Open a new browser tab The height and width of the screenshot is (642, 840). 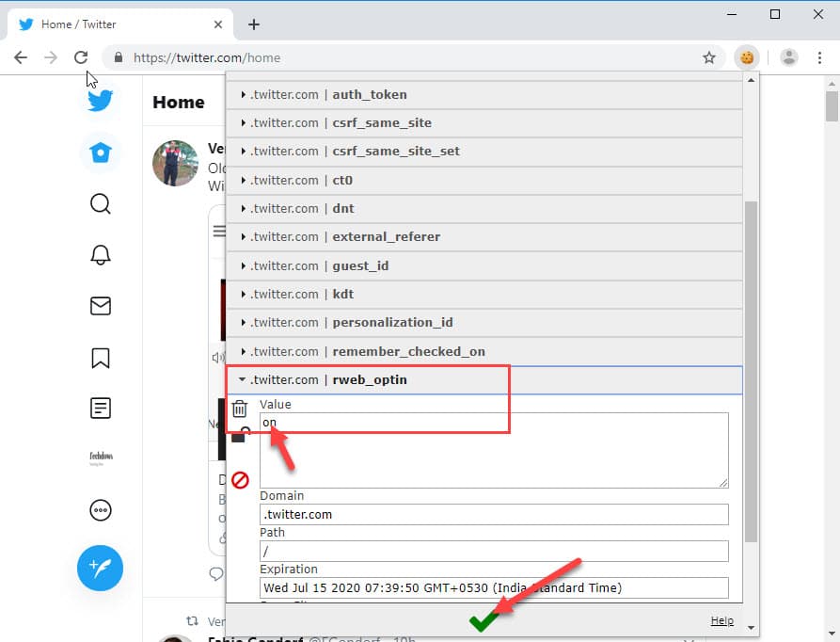254,24
